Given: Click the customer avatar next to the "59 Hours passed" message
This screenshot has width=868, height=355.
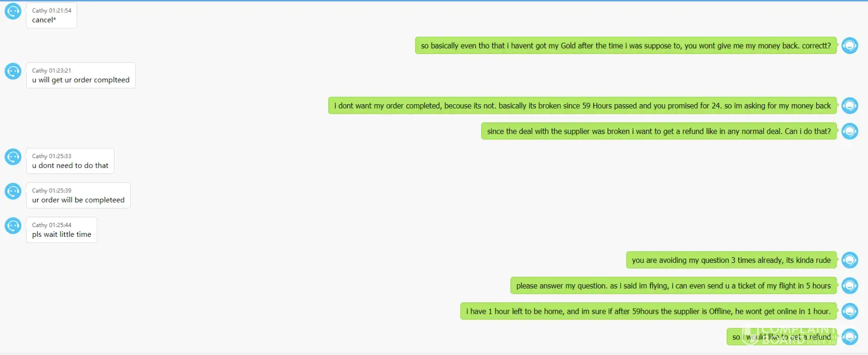Looking at the screenshot, I should pos(850,106).
